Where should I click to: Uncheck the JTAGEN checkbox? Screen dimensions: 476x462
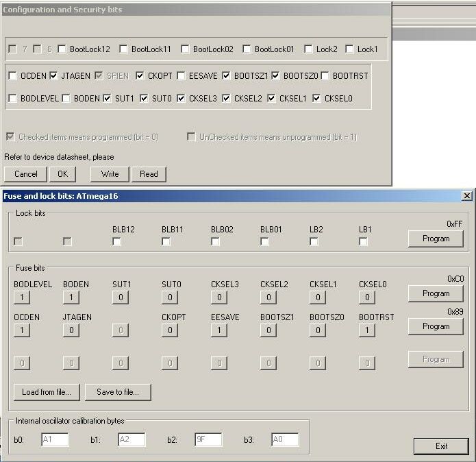pyautogui.click(x=53, y=75)
